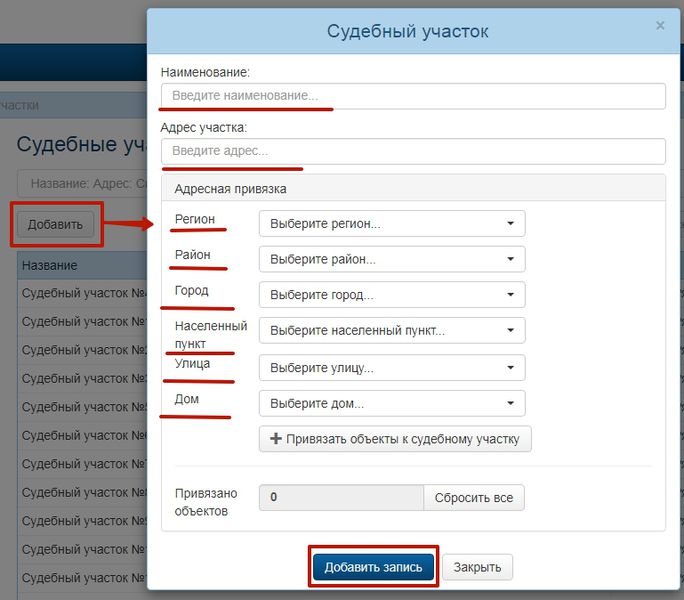684x600 pixels.
Task: Click the Регион label
Action: point(195,219)
